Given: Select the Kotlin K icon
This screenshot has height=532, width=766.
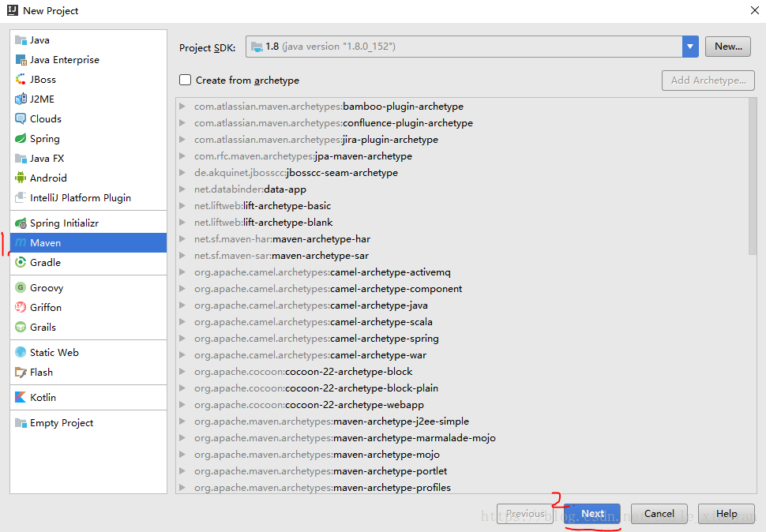Looking at the screenshot, I should (21, 397).
